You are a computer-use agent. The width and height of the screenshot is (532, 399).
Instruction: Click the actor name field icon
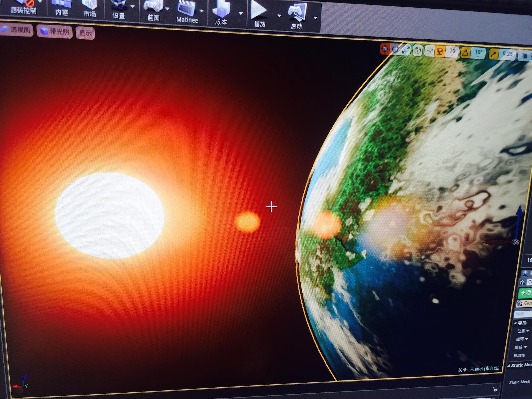point(522,282)
